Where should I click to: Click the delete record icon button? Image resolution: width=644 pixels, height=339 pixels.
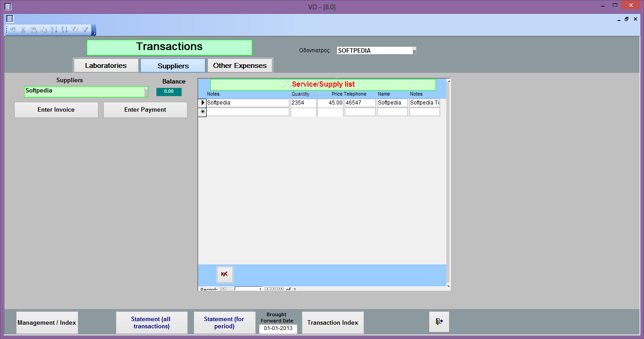[225, 274]
